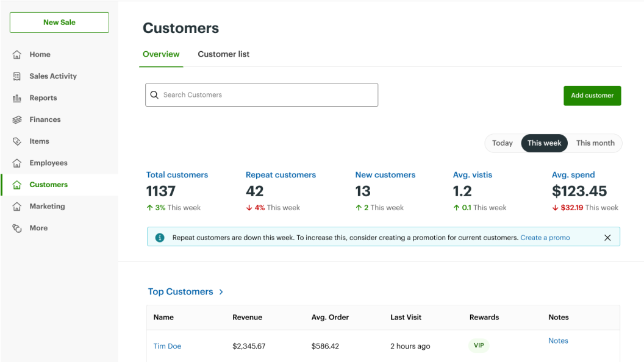
Task: Click the $2,345.67 revenue cell
Action: 249,346
